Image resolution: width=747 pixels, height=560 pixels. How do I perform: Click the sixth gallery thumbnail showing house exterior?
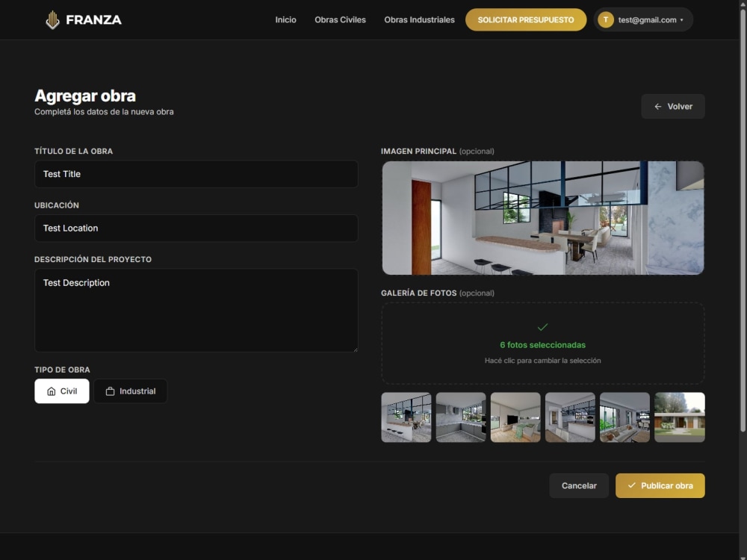(x=679, y=417)
